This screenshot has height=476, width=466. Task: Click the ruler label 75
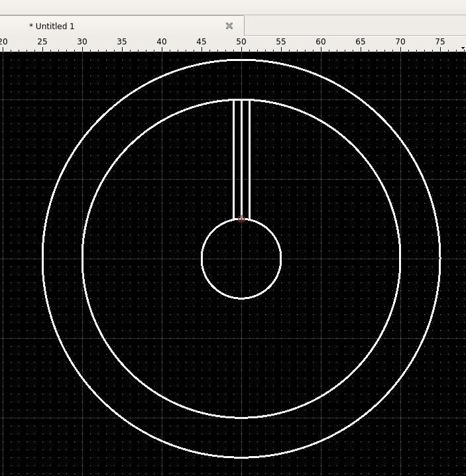tap(440, 42)
